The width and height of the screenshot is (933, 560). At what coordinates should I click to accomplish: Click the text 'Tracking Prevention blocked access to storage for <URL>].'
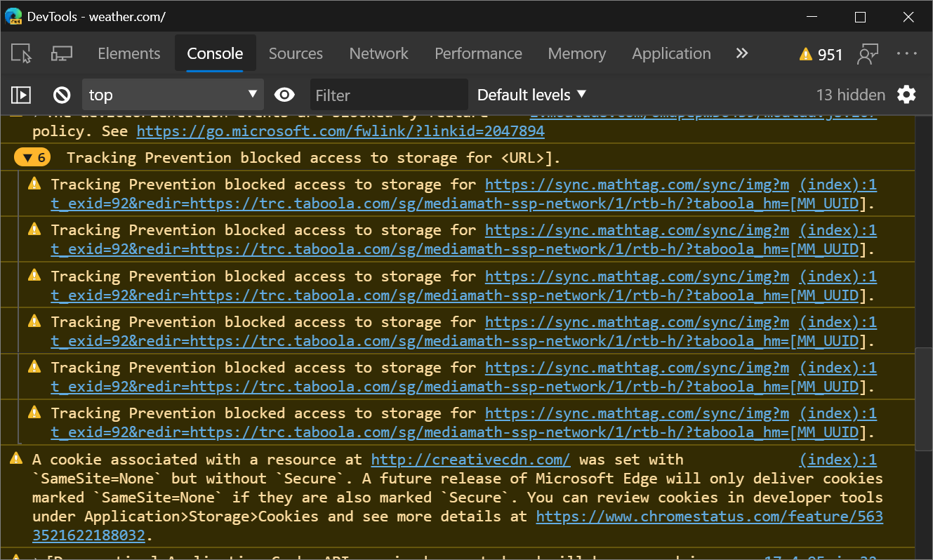pos(314,158)
